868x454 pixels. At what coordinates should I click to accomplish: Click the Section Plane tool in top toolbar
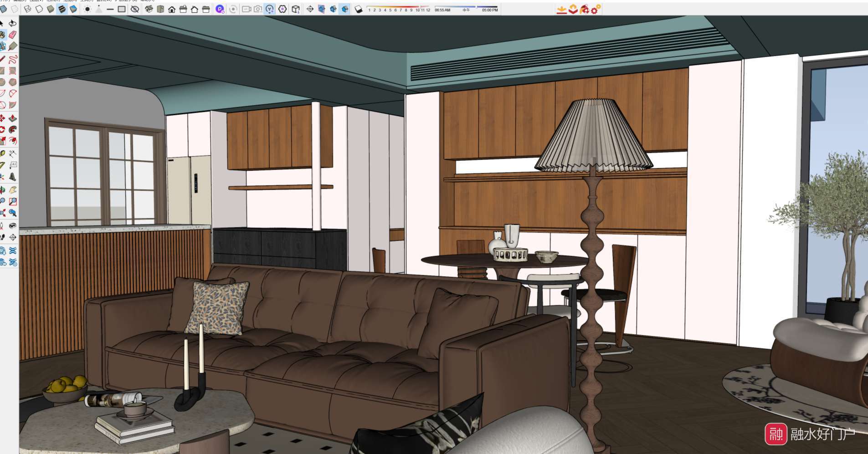[x=310, y=9]
